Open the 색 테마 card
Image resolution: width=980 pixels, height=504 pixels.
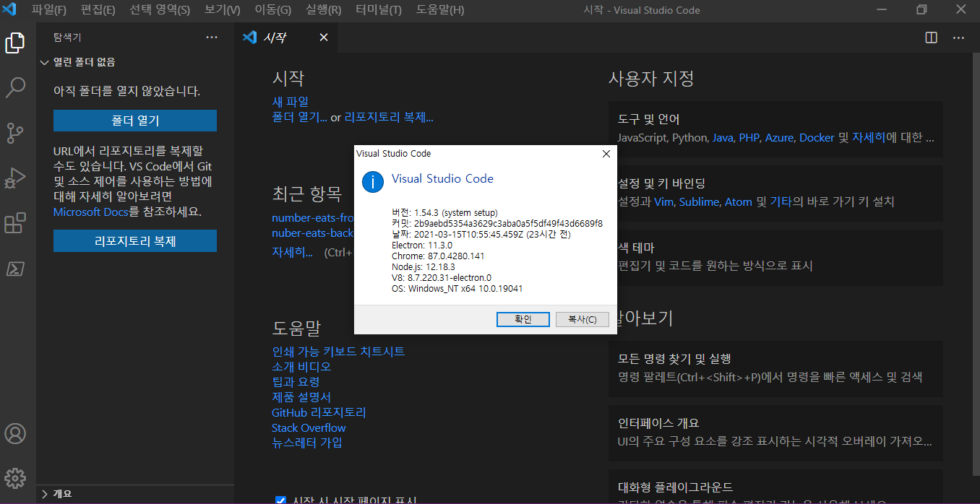pyautogui.click(x=775, y=258)
